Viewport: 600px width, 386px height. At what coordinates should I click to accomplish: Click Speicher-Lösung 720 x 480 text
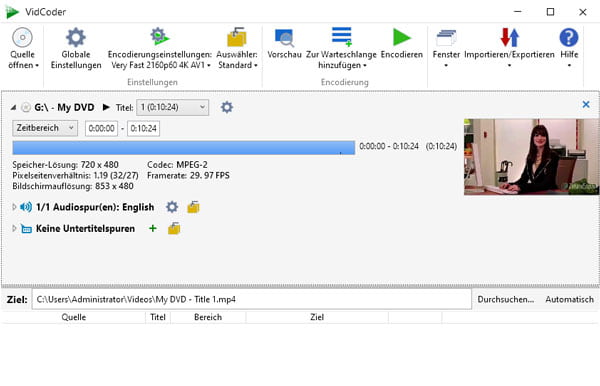pyautogui.click(x=65, y=164)
